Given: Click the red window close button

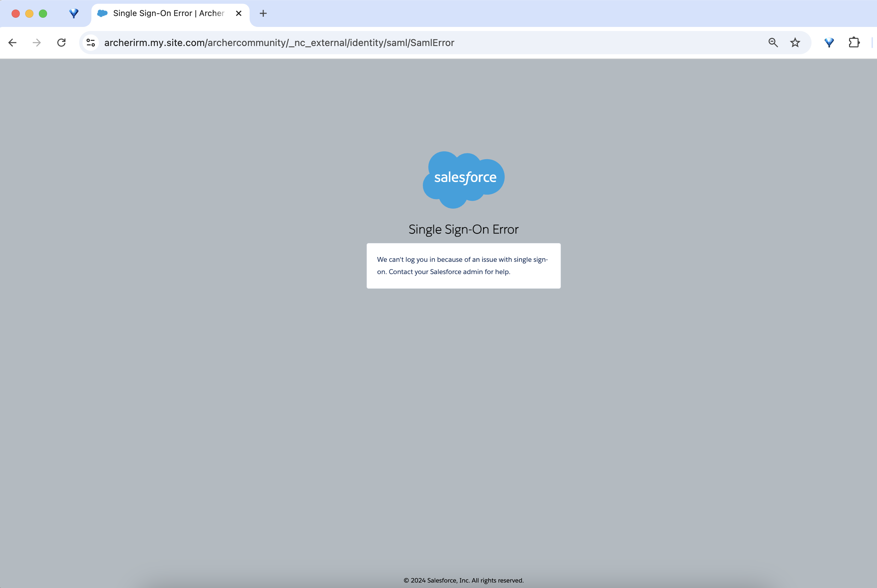Looking at the screenshot, I should click(x=16, y=14).
